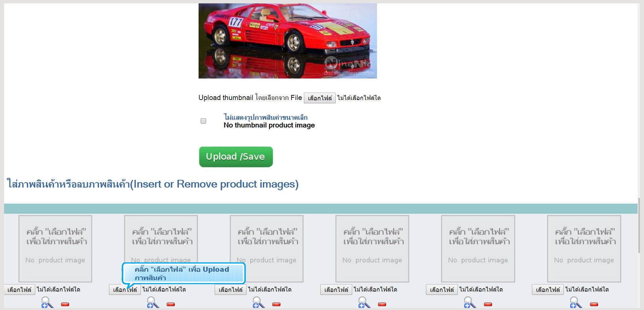Click เลือกไฟล์ under the fourth product slot

pos(336,290)
